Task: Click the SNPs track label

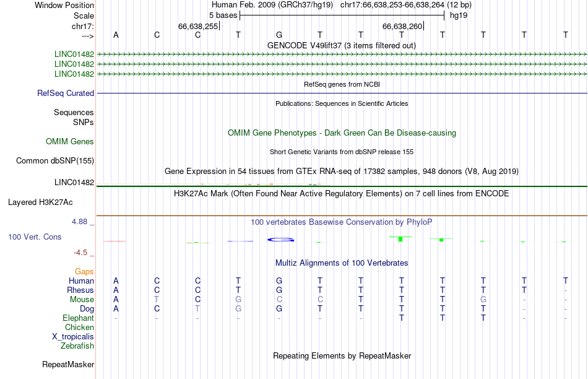Action: (x=84, y=123)
